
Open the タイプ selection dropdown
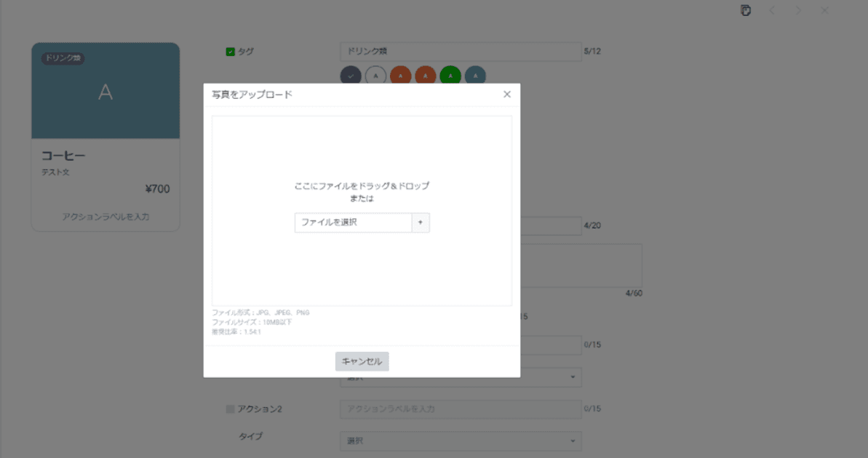(461, 441)
